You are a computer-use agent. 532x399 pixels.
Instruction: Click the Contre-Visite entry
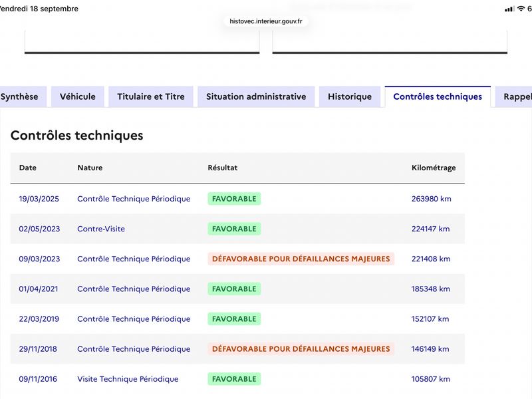coord(101,229)
